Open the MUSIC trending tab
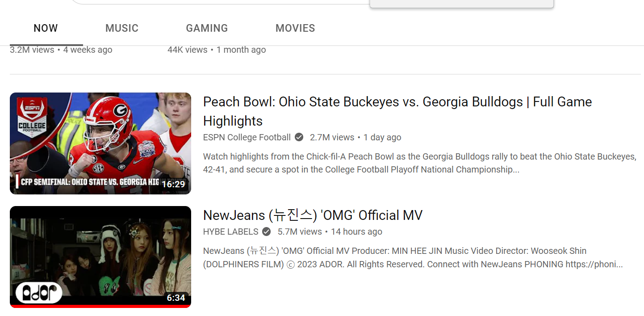 click(x=122, y=28)
